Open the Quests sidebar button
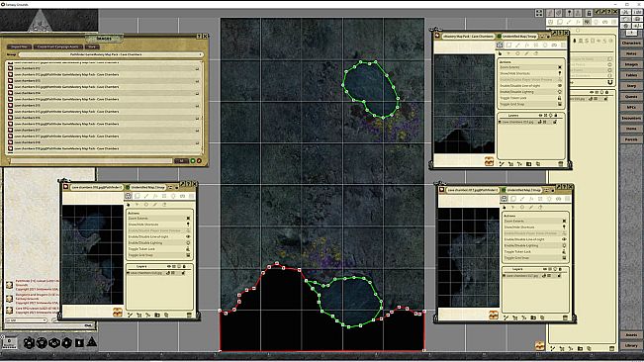644x362 pixels. [631, 97]
